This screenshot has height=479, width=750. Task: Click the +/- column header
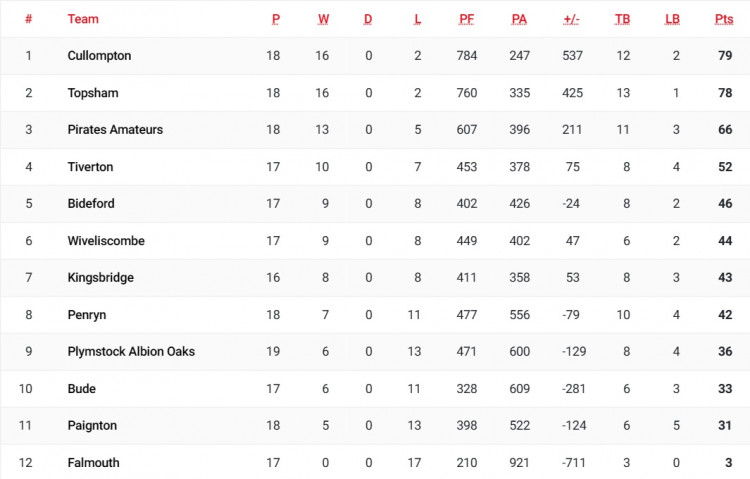click(x=571, y=19)
